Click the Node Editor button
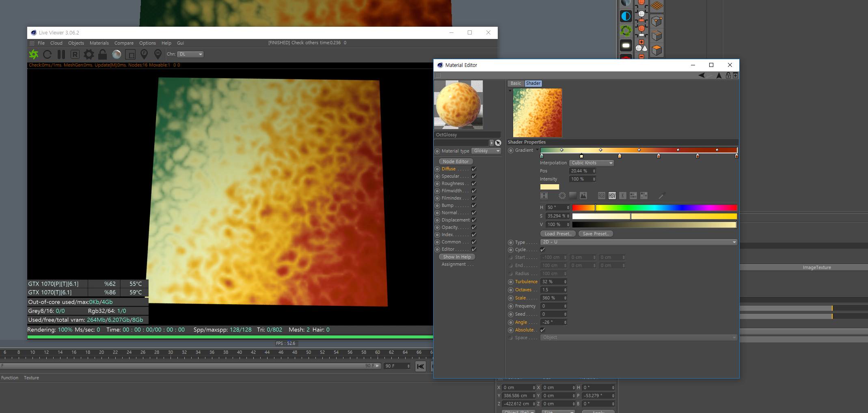The width and height of the screenshot is (868, 413). click(456, 161)
